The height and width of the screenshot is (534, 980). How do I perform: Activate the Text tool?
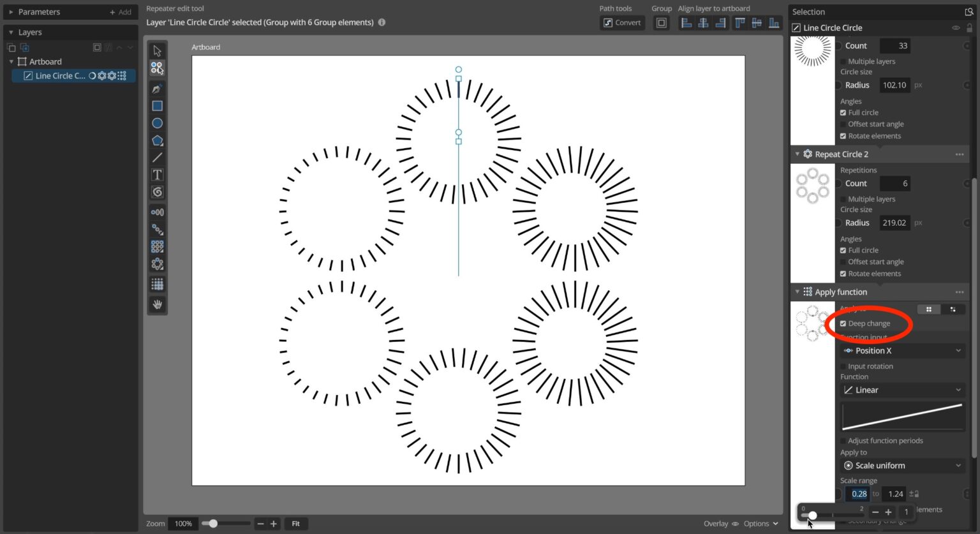(x=158, y=174)
